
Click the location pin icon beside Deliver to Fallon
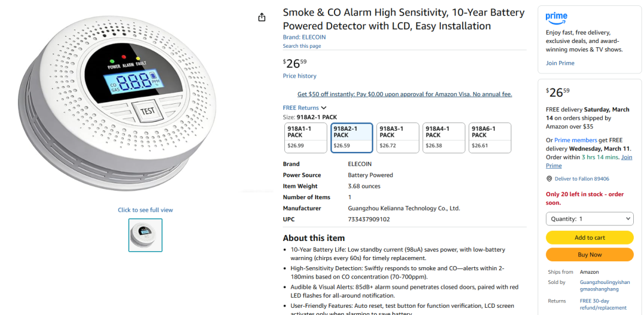tap(549, 179)
